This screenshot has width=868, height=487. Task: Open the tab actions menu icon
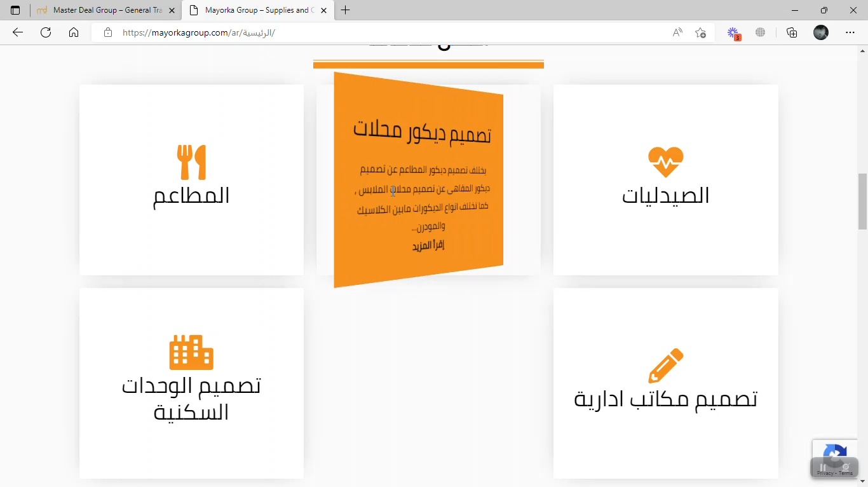click(x=15, y=10)
